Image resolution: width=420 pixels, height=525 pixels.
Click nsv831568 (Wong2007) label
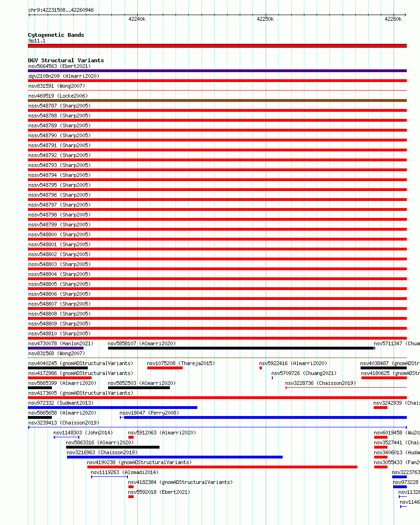tap(57, 354)
